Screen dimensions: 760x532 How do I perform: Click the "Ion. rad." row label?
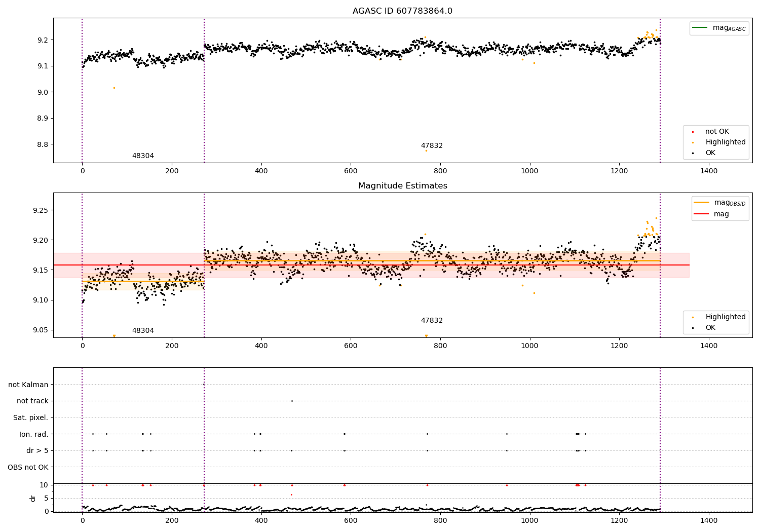coord(34,434)
